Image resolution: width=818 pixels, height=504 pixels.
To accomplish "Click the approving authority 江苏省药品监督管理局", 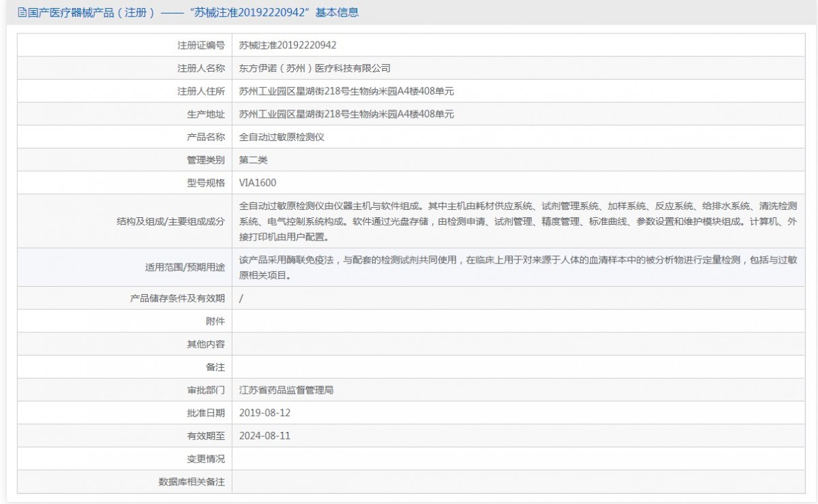I will tap(286, 390).
